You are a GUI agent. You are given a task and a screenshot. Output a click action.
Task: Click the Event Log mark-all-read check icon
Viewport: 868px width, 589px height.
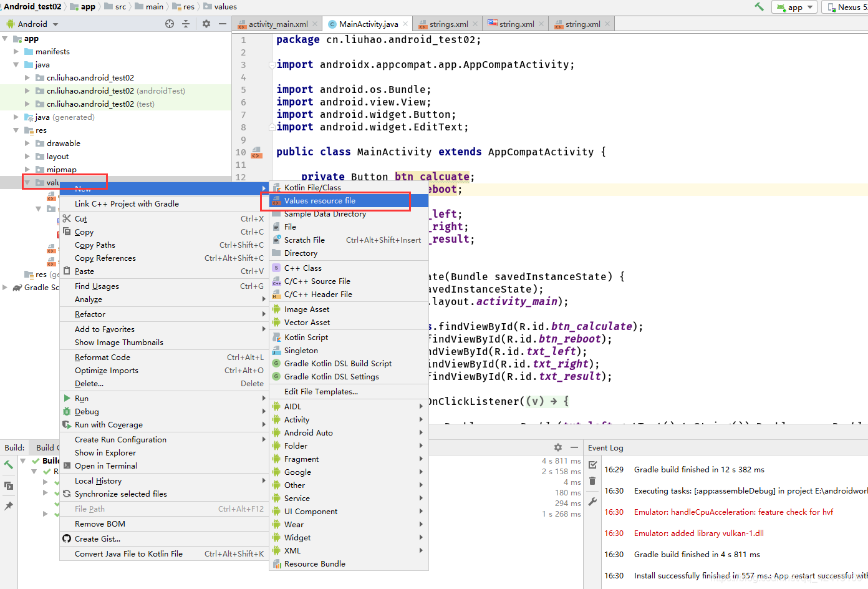(592, 465)
